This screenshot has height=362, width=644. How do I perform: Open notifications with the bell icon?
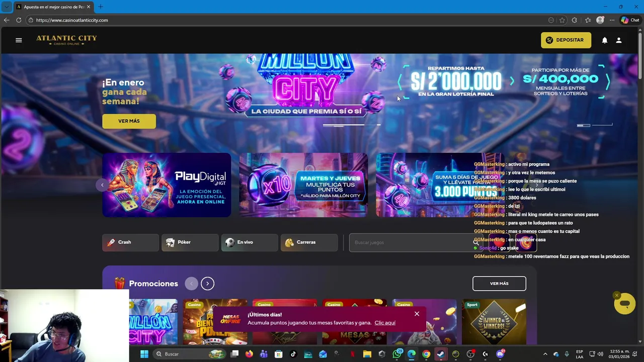tap(605, 40)
